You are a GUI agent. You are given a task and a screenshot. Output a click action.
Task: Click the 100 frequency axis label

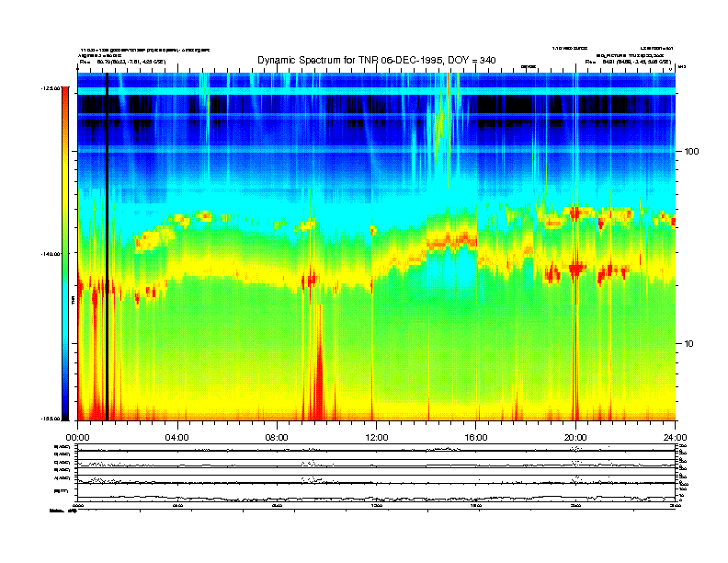pos(691,152)
